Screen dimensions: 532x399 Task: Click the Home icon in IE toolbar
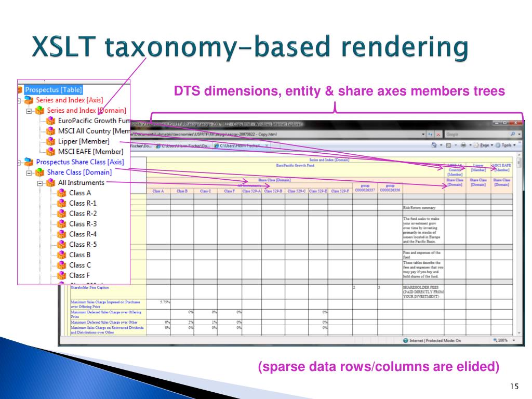tap(434, 145)
